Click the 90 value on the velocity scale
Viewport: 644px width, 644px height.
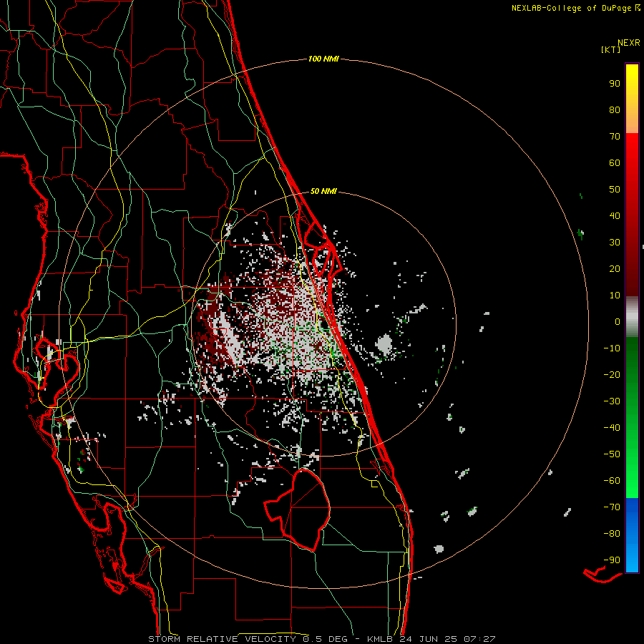click(615, 84)
